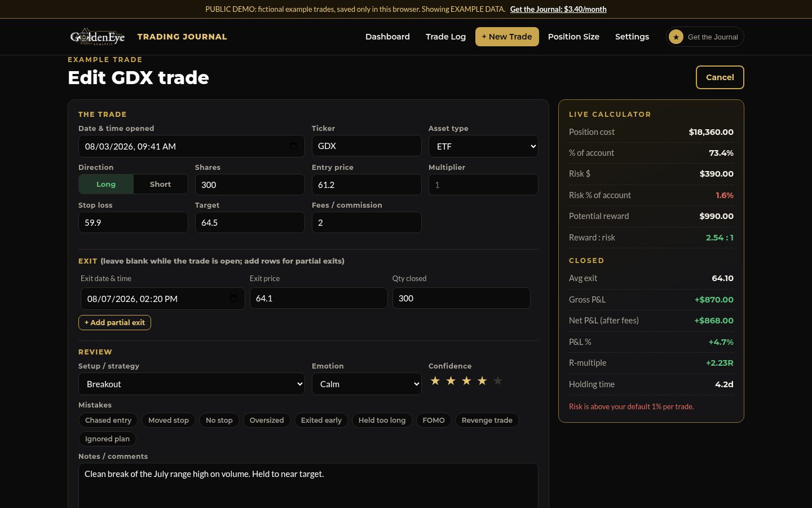The height and width of the screenshot is (508, 812).
Task: Follow the Get the Journal: $3.40/month link
Action: (x=558, y=9)
